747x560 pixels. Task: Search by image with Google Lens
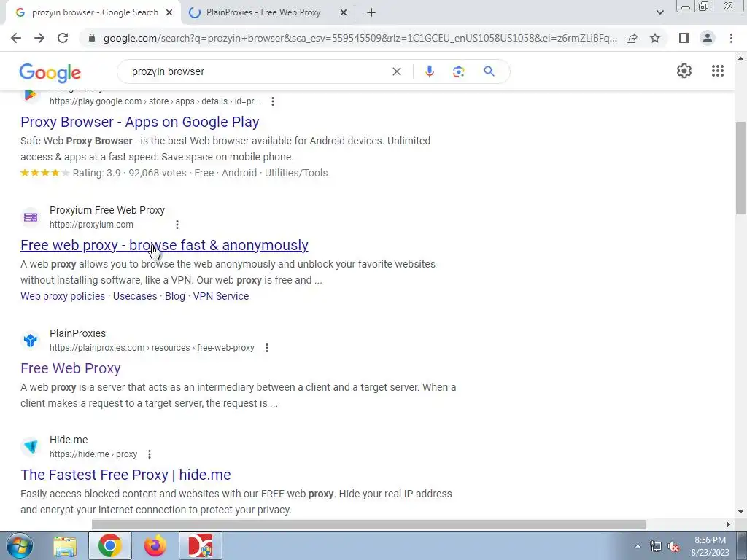point(458,71)
